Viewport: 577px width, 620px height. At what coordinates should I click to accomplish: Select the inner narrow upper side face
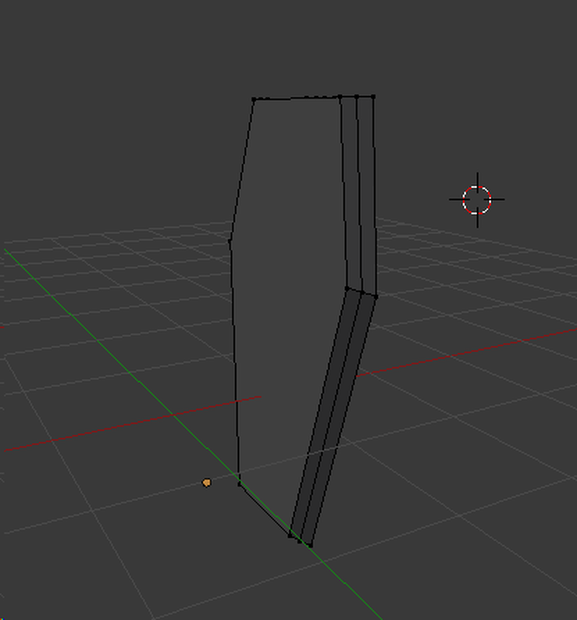click(351, 194)
